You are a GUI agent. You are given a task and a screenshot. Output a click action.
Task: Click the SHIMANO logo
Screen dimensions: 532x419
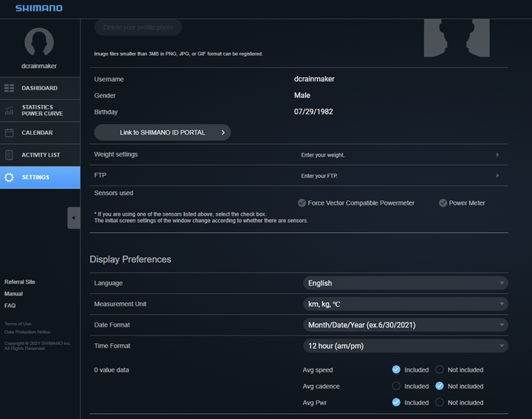[x=39, y=8]
